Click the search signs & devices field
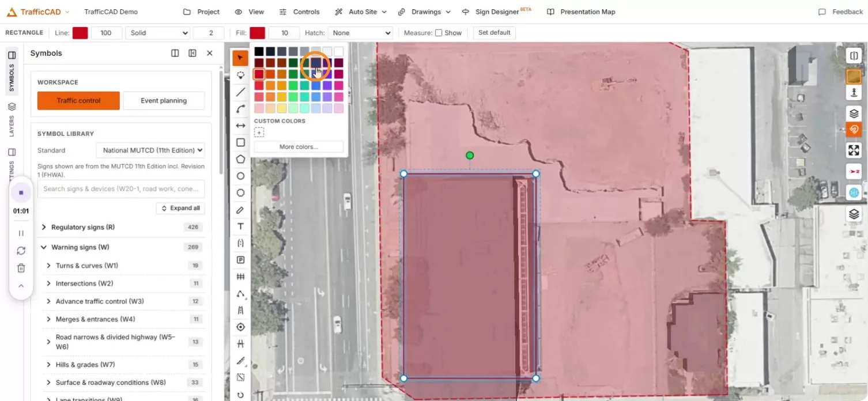868x401 pixels. [x=121, y=188]
